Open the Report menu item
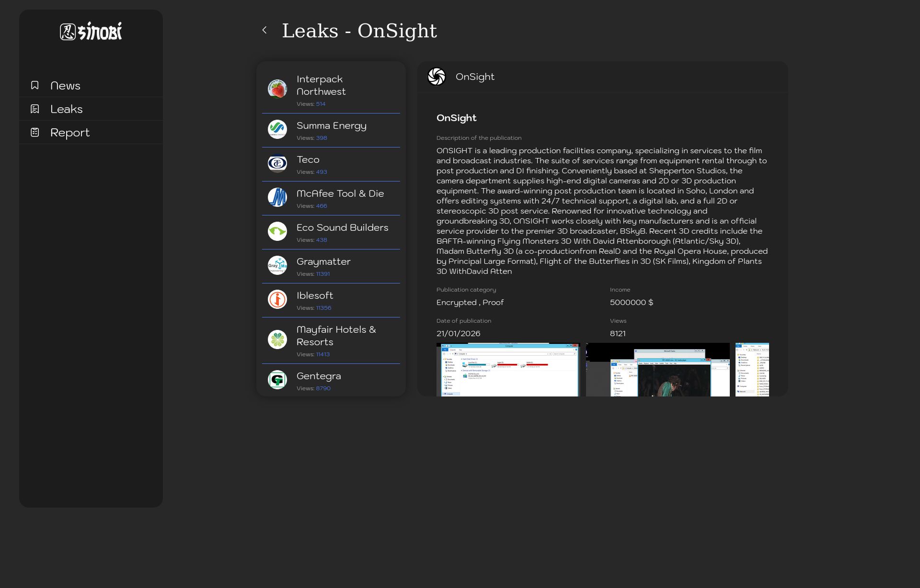This screenshot has width=920, height=588. [70, 133]
